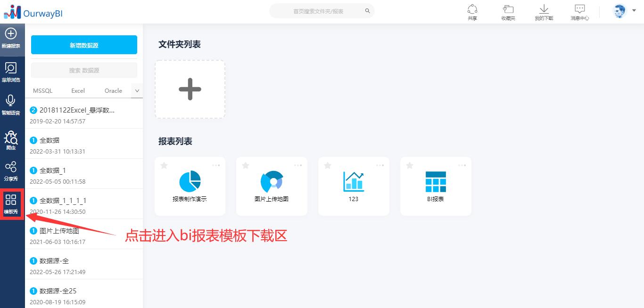
Task: Open 模板秀 template grid icon
Action: tap(10, 200)
